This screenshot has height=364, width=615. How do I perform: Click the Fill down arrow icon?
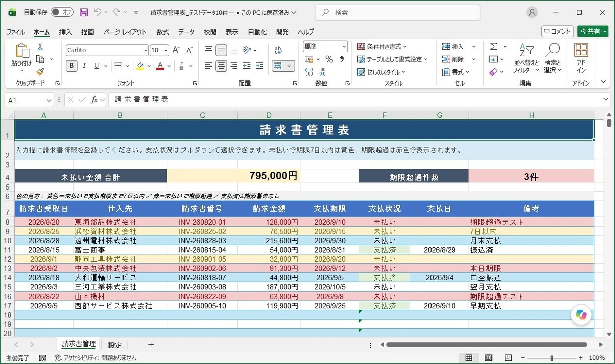(x=494, y=59)
